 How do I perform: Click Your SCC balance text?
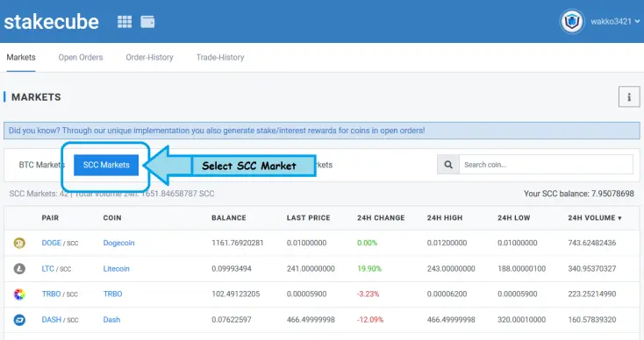(579, 194)
